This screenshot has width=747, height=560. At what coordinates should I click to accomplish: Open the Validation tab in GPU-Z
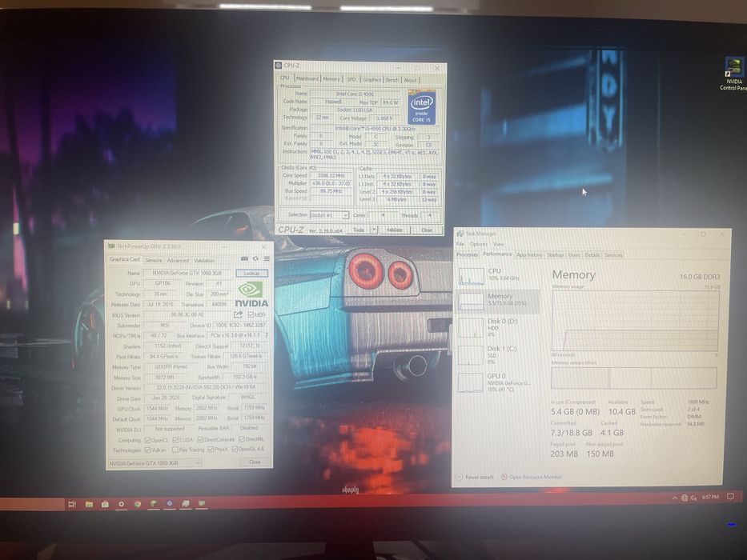click(x=204, y=261)
